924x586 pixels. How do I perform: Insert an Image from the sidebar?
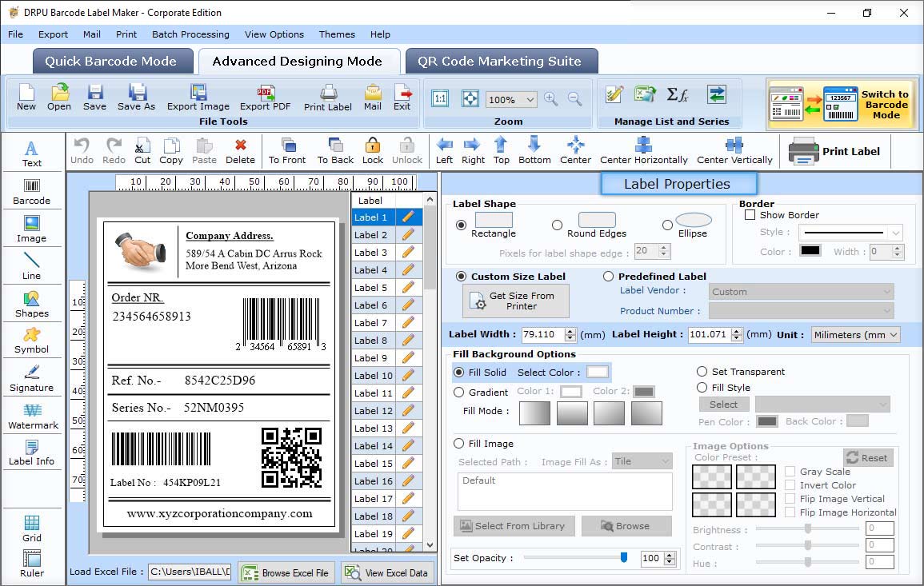point(32,229)
